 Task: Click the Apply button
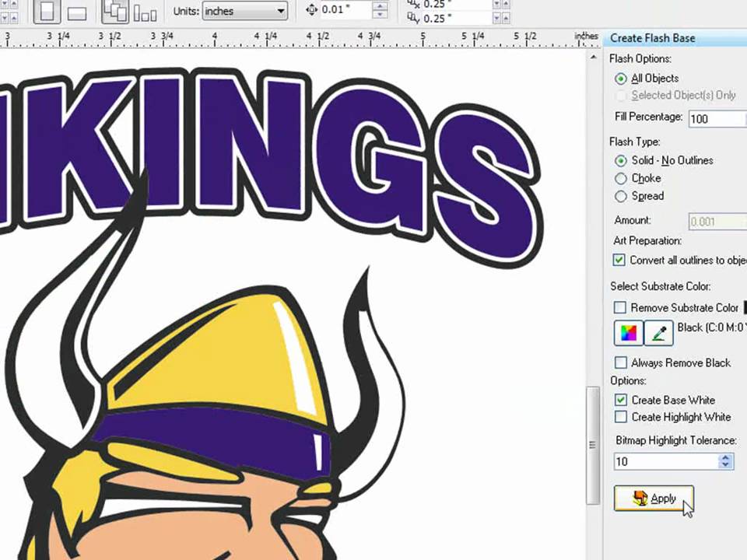pos(654,499)
